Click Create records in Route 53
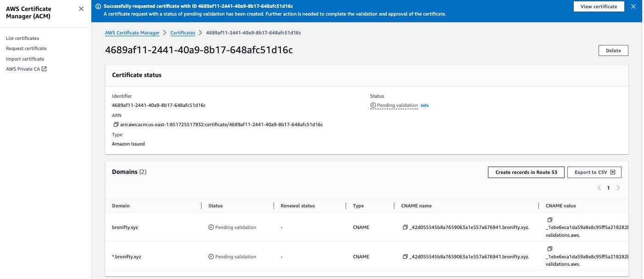Viewport: 644px width, 279px height. (x=526, y=173)
